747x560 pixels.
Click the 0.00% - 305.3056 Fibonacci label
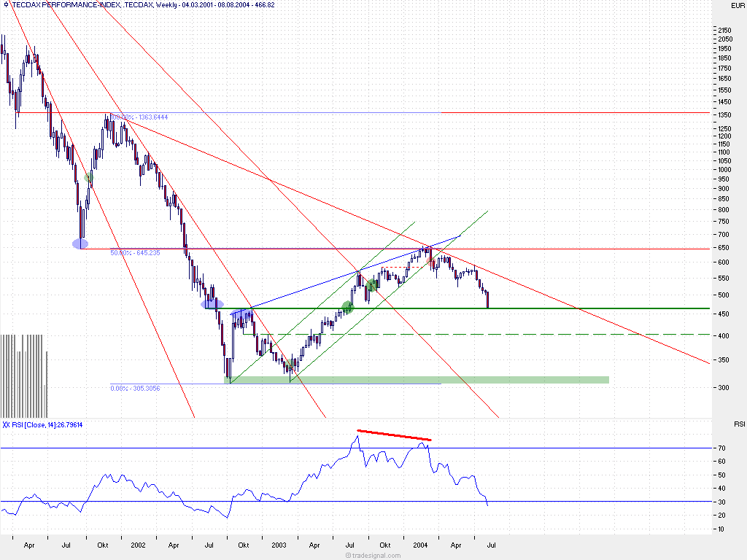[133, 389]
